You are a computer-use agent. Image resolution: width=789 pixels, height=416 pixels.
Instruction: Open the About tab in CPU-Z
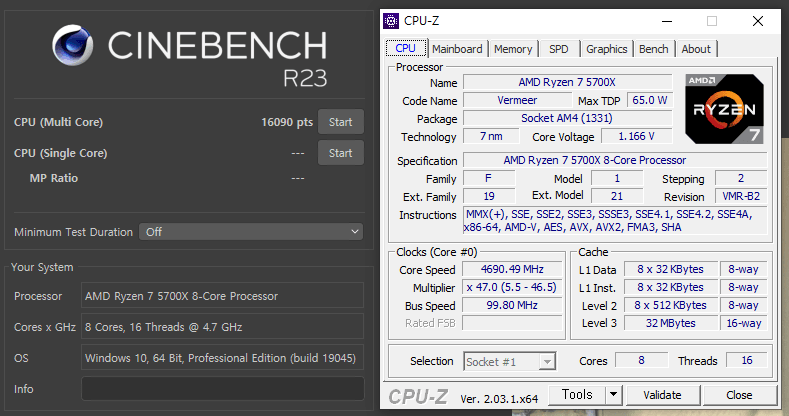(x=696, y=49)
